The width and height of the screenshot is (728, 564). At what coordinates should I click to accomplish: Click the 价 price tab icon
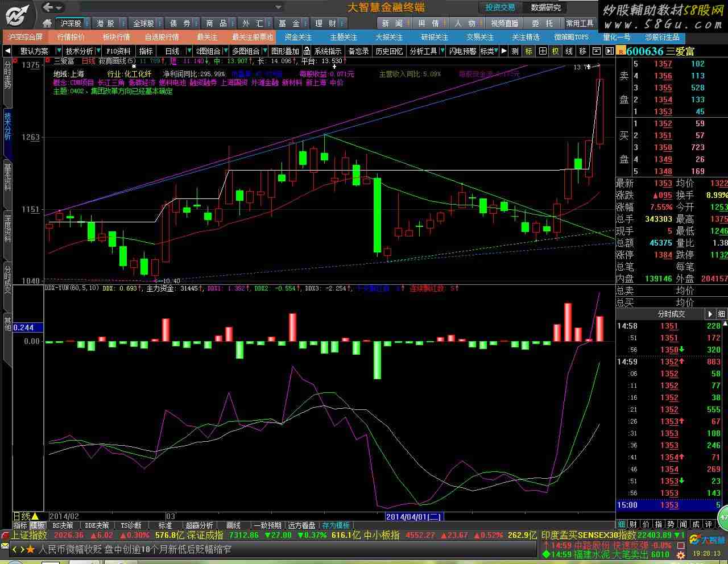point(647,524)
